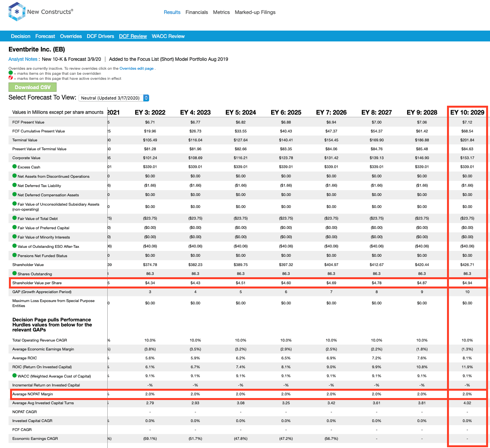
Task: Click the $4.34 Shareholder Value per Share 2022 cell
Action: [150, 283]
